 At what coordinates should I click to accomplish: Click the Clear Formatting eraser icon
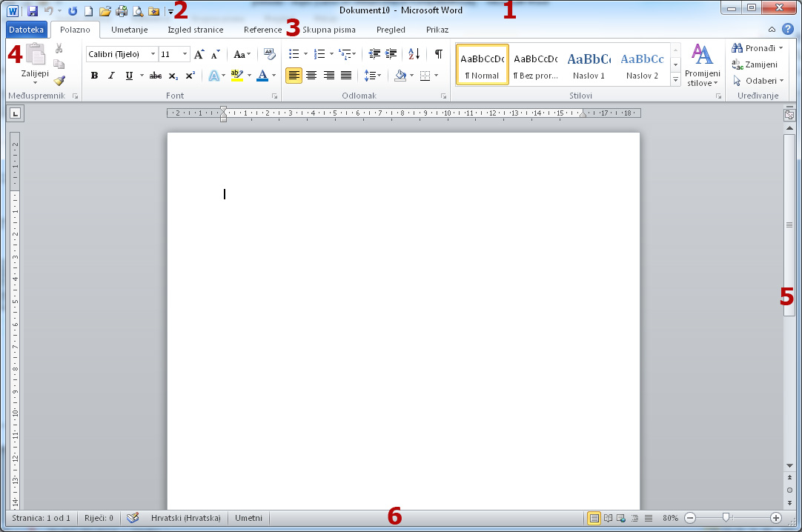click(269, 54)
